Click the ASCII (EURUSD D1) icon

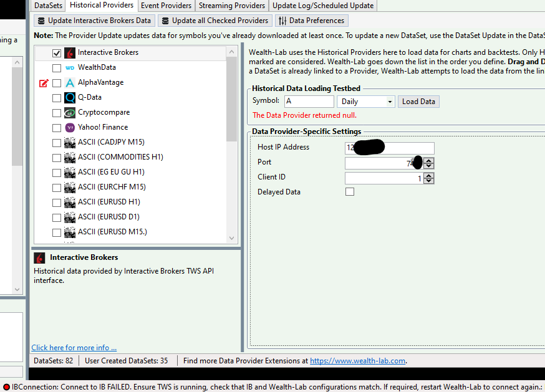[x=70, y=218]
